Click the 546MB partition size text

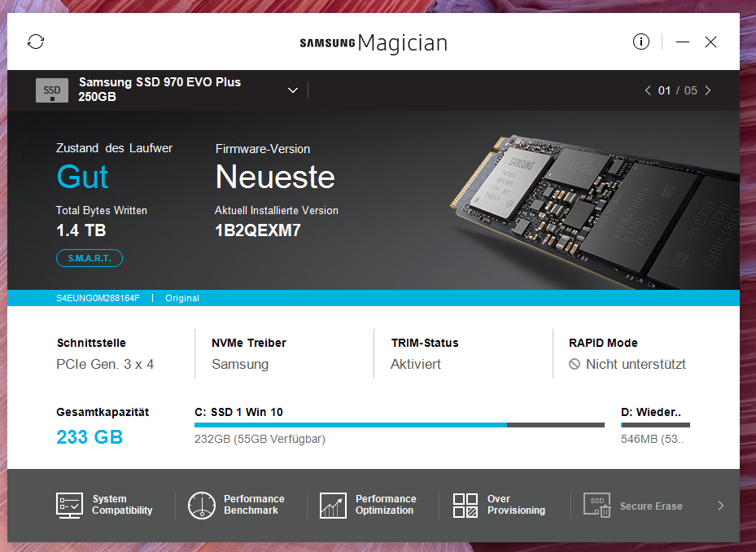(x=652, y=439)
